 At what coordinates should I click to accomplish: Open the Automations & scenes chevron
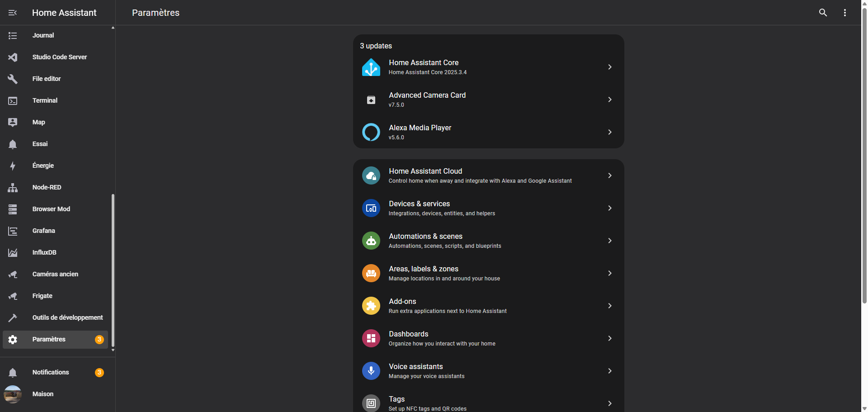click(610, 241)
